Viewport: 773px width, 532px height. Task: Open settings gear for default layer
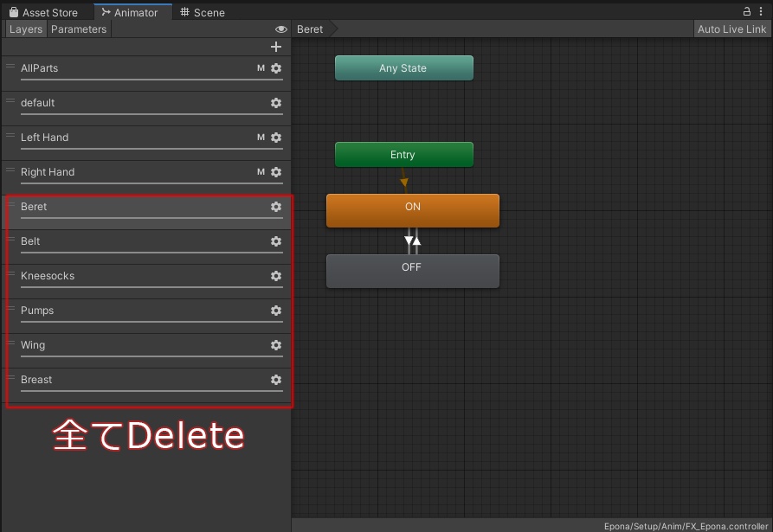pyautogui.click(x=276, y=103)
